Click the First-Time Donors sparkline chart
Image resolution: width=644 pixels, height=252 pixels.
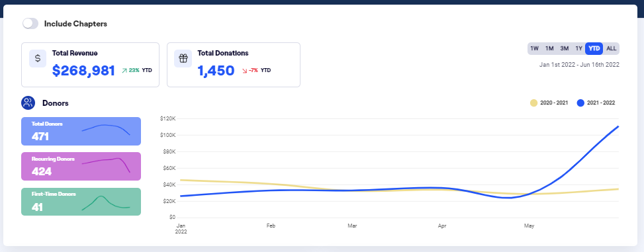coord(106,203)
